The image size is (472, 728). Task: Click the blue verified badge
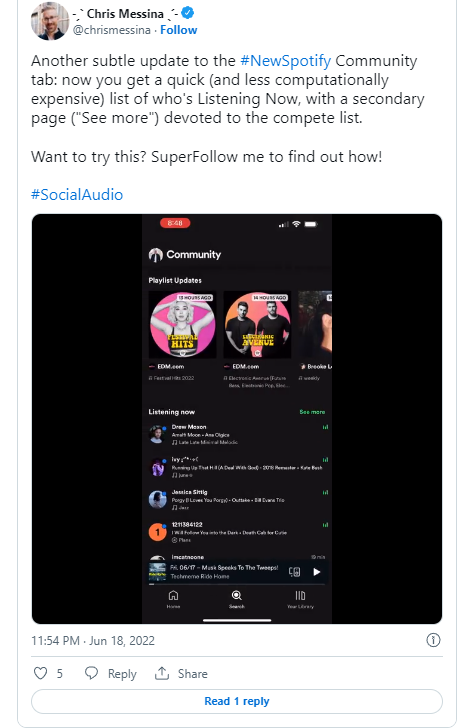tap(188, 13)
